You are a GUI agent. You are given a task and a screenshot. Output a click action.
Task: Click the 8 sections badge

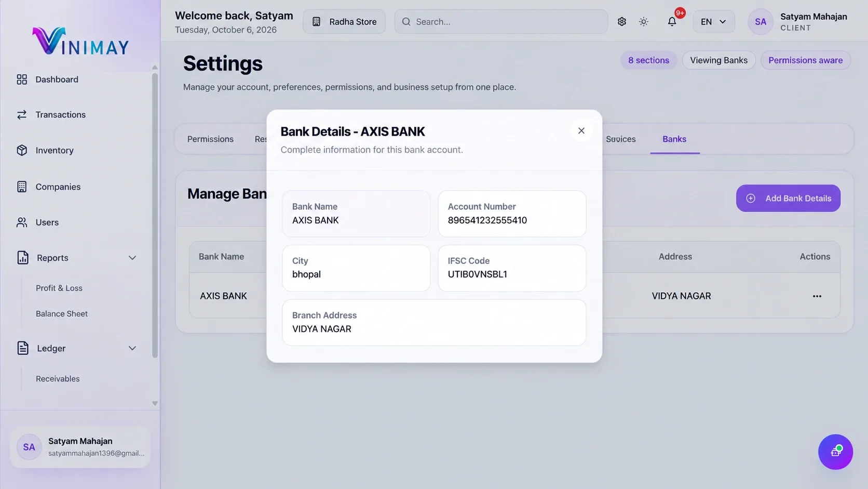(648, 60)
